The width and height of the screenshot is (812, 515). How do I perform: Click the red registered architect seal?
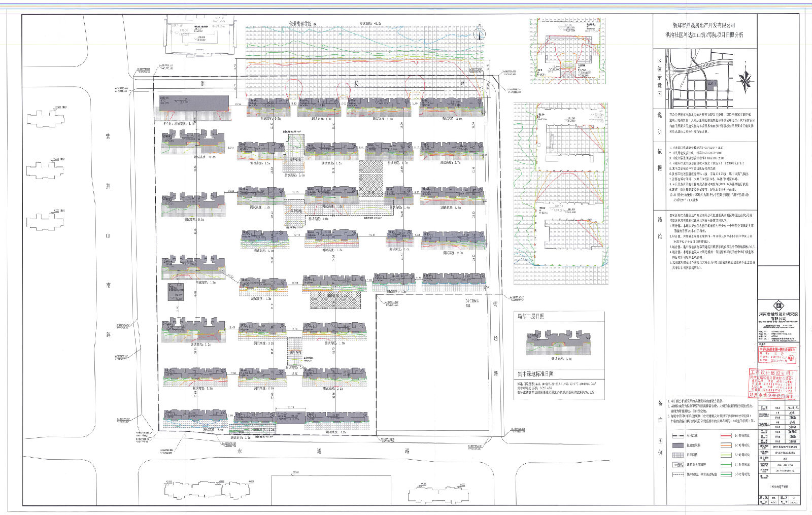[777, 355]
